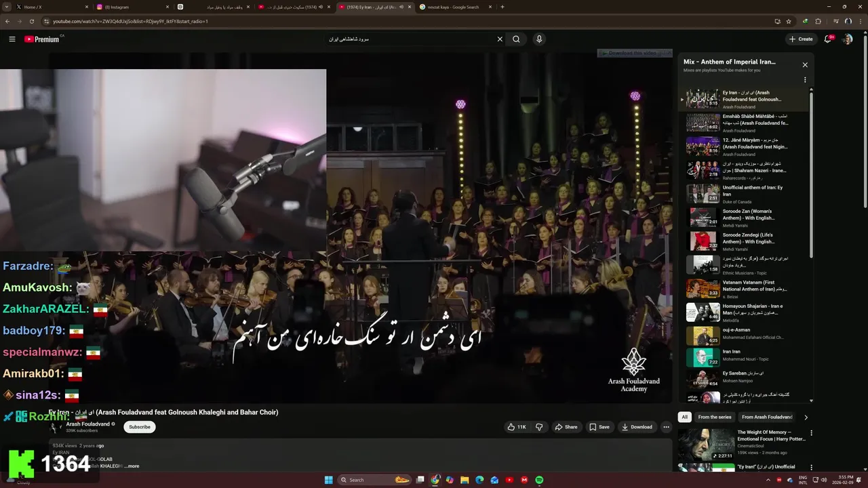Expand the description with ...more
The image size is (868, 488).
click(132, 466)
